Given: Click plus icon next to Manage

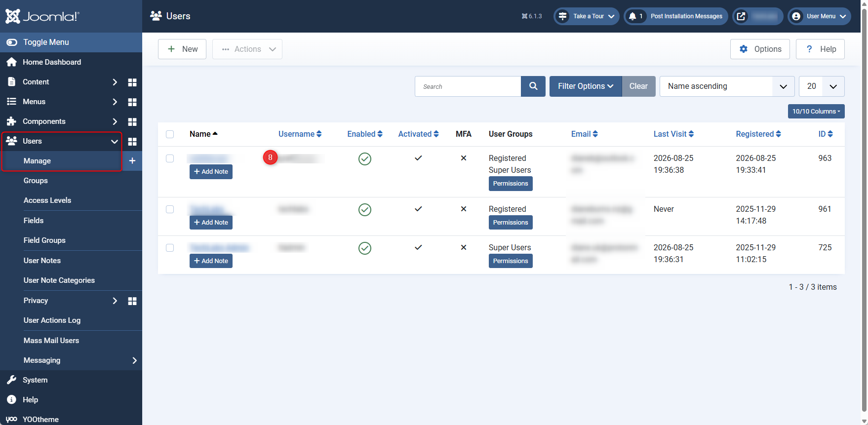Looking at the screenshot, I should (x=132, y=161).
